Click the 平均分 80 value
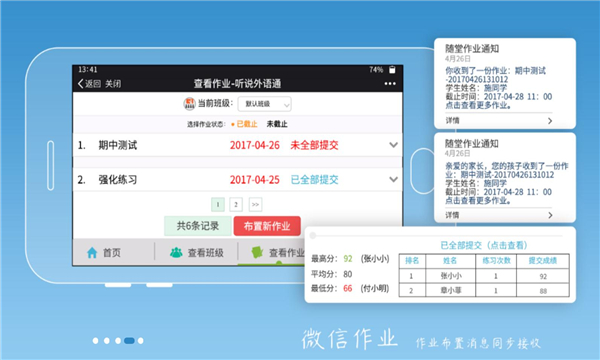This screenshot has height=360, width=600. (x=348, y=274)
